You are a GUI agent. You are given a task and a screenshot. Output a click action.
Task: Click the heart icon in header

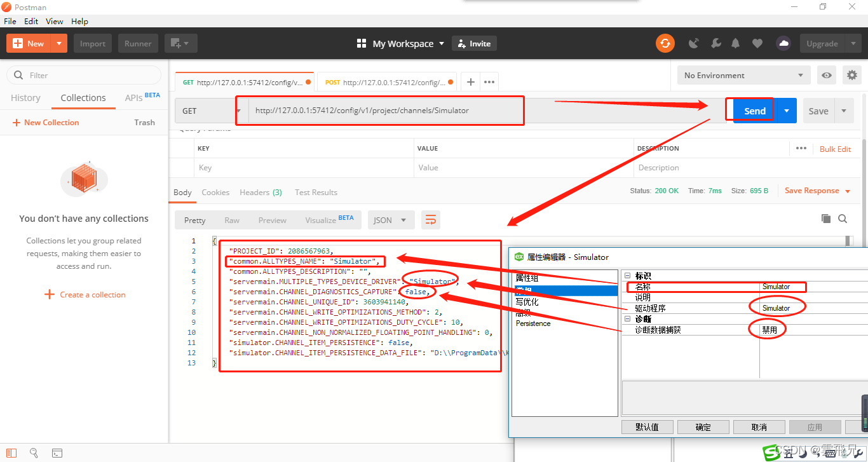pyautogui.click(x=757, y=43)
